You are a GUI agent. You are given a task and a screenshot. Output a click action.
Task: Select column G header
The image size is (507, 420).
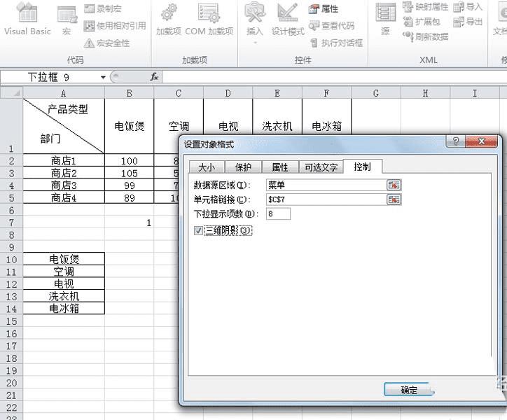pos(376,93)
